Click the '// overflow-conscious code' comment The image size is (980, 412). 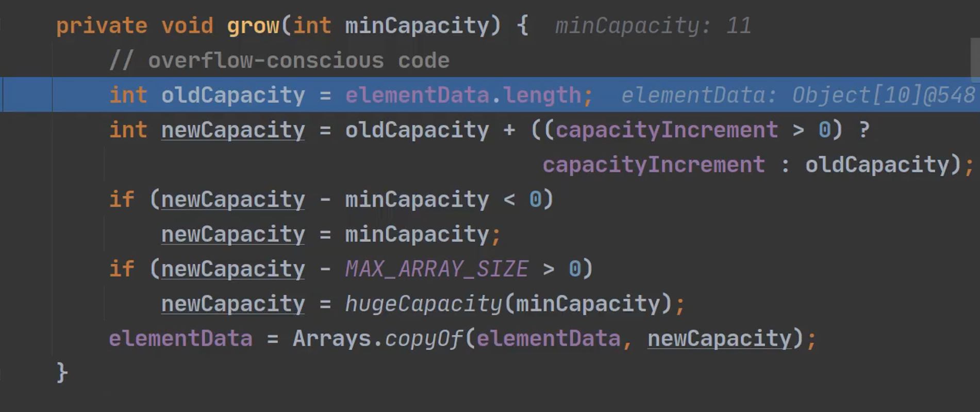point(279,61)
